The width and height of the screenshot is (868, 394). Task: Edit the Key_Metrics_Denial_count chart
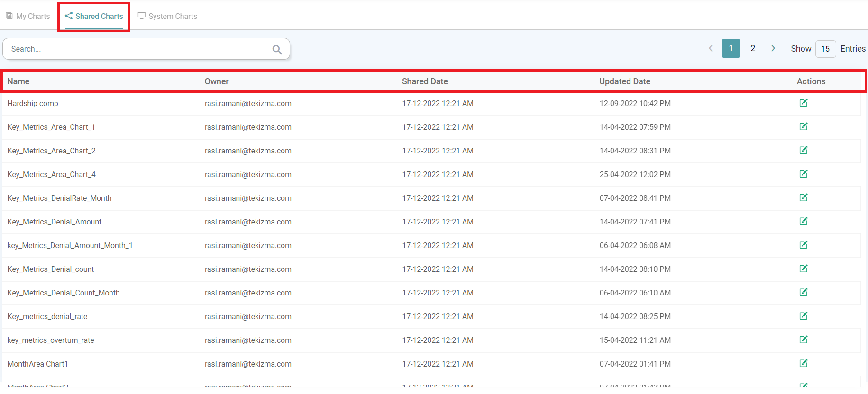803,269
